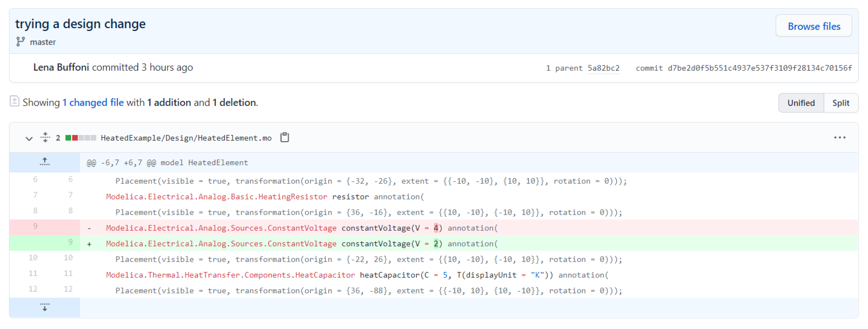Copy HeatedElement.mo file path to clipboard
Image resolution: width=868 pixels, height=329 pixels.
(284, 137)
